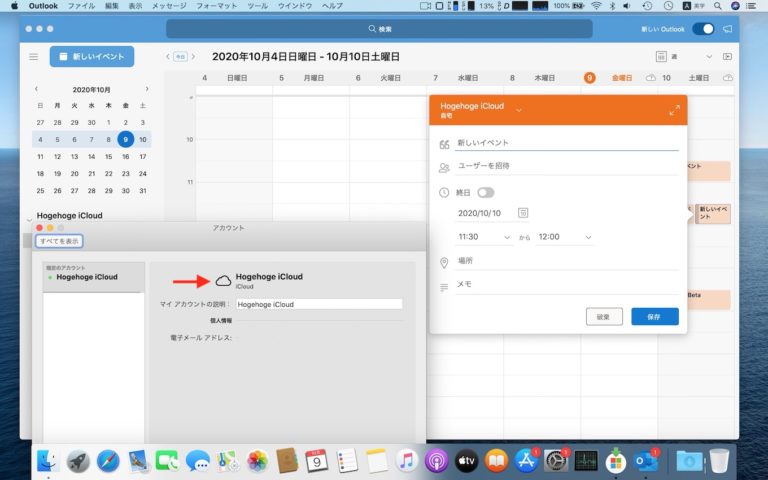The image size is (768, 480).
Task: Click the cloud icon beside 金曜日 header
Action: coord(651,78)
